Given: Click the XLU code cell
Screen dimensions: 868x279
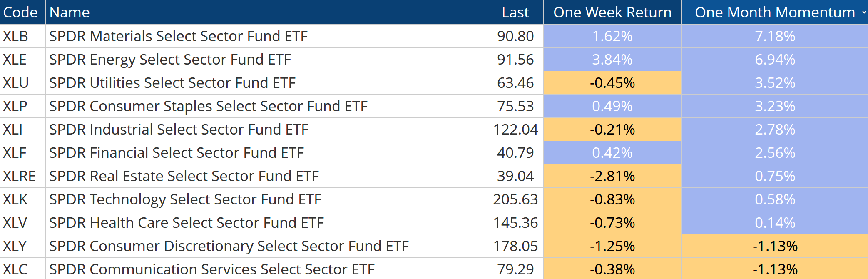Looking at the screenshot, I should coord(15,83).
